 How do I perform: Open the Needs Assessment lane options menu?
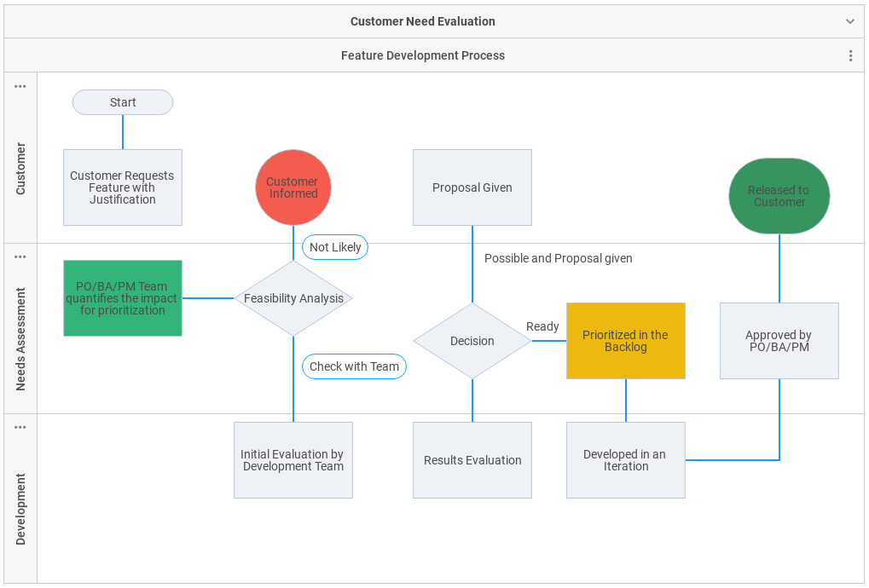click(x=20, y=257)
